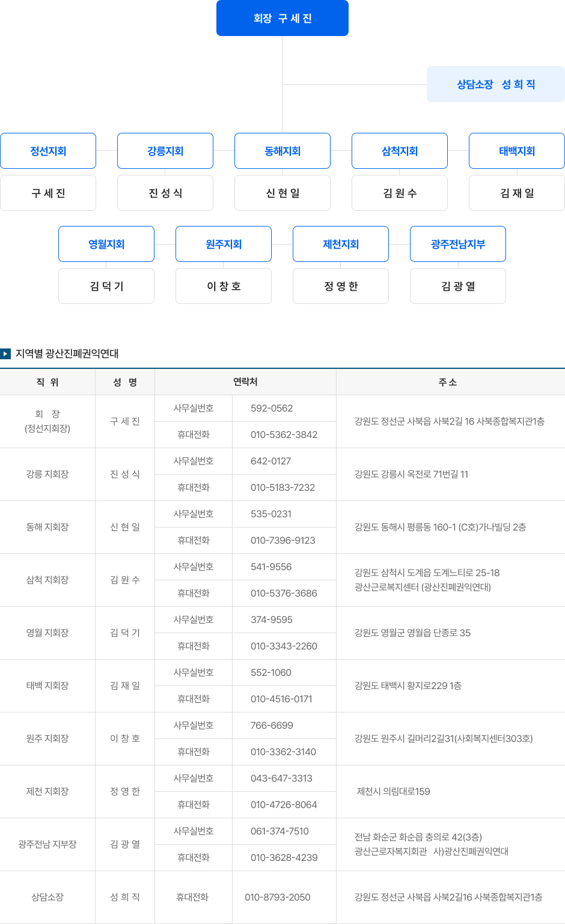Open the 광주전남지부 branch box
Image resolution: width=565 pixels, height=924 pixels.
(x=458, y=245)
